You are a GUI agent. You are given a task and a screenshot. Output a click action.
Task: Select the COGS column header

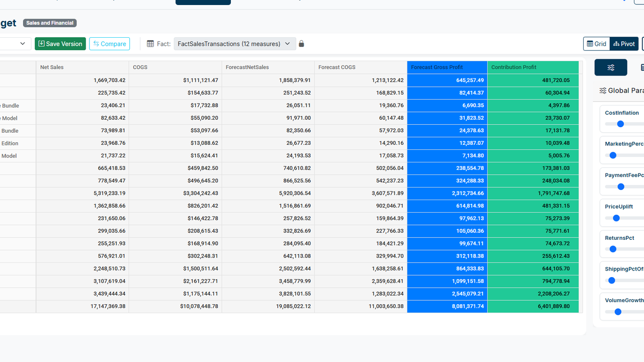click(x=175, y=67)
